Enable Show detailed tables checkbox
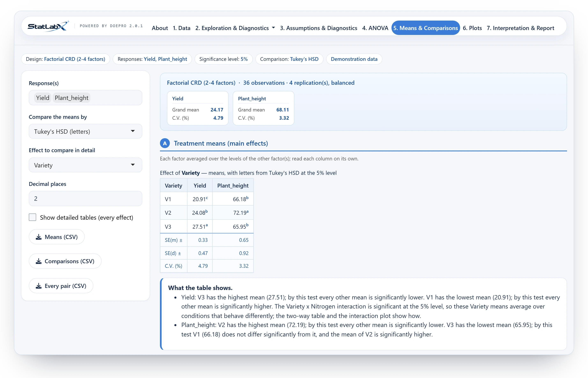The width and height of the screenshot is (588, 378). (x=32, y=217)
